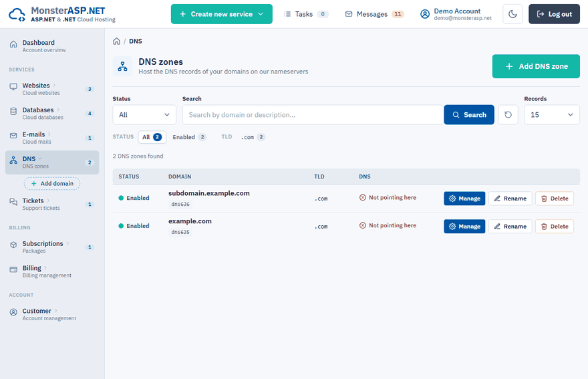
Task: Open the subdomain.example.com domain name
Action: (209, 193)
